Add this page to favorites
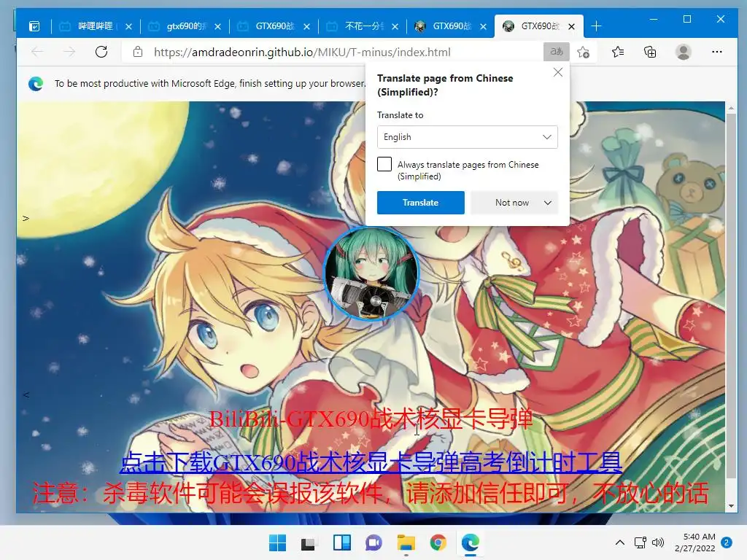The height and width of the screenshot is (560, 747). [x=583, y=52]
